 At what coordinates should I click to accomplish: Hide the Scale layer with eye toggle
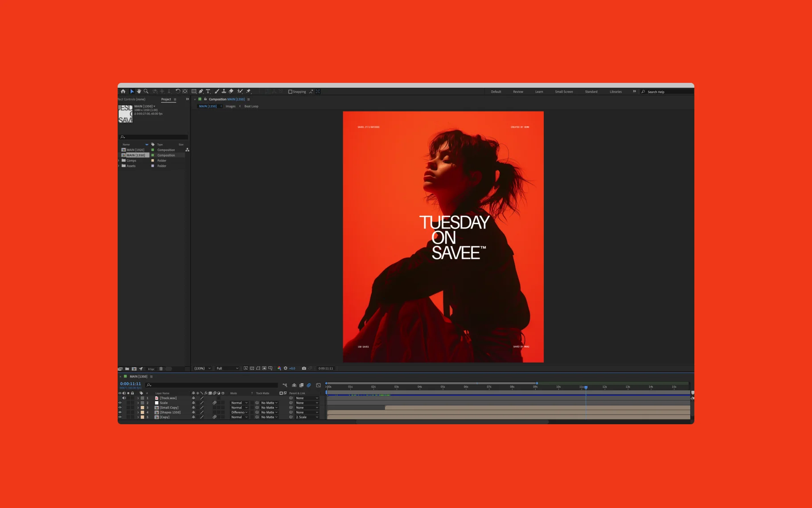coord(120,403)
